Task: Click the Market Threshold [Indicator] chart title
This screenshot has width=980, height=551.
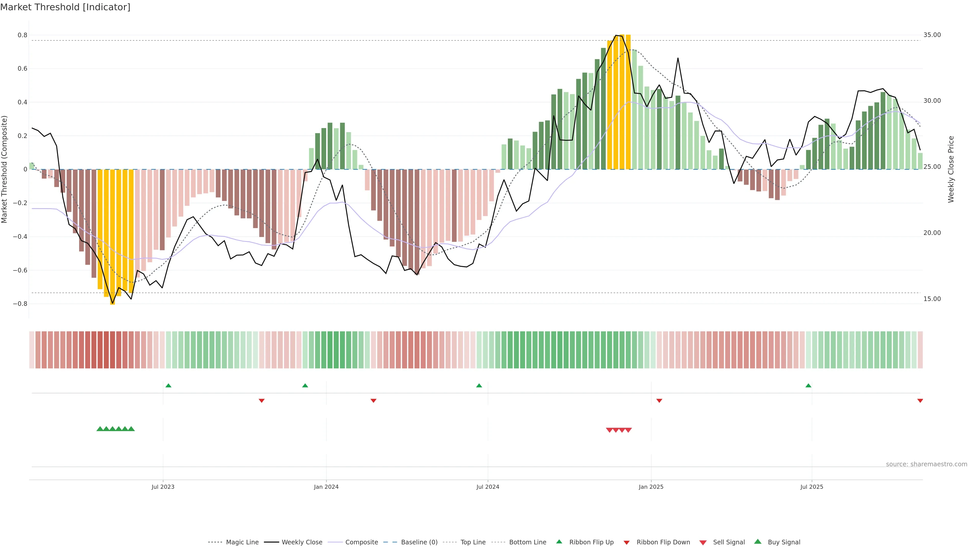Action: (65, 7)
